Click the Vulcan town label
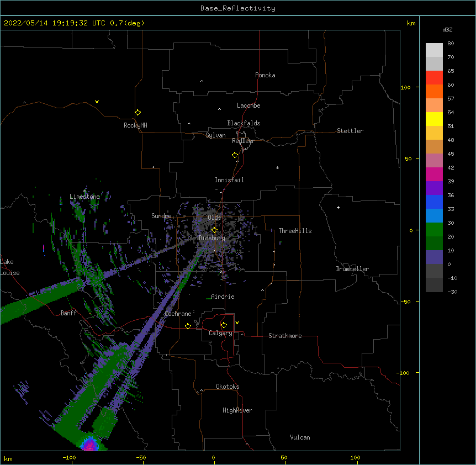 (x=300, y=437)
